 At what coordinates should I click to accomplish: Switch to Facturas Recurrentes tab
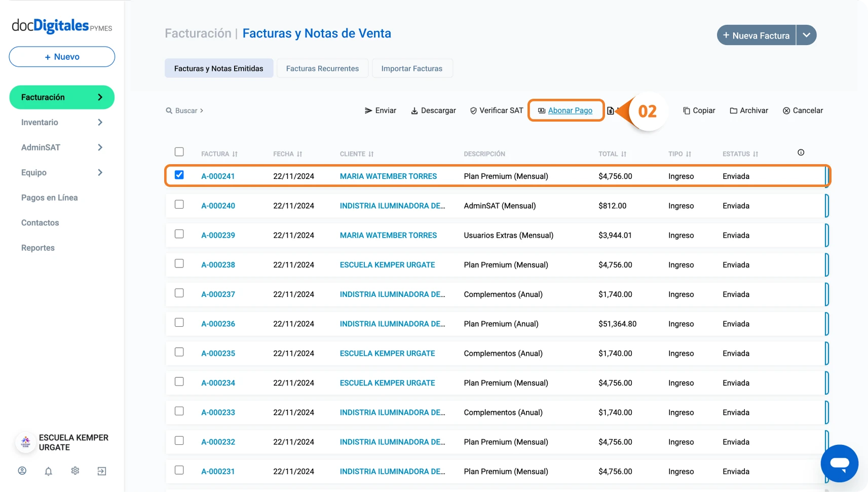322,68
